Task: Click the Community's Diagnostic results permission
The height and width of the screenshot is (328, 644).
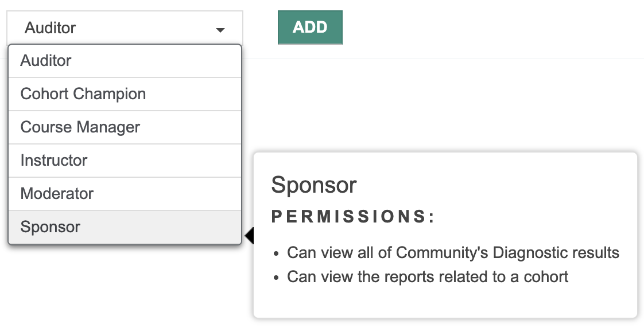Action: pyautogui.click(x=453, y=252)
